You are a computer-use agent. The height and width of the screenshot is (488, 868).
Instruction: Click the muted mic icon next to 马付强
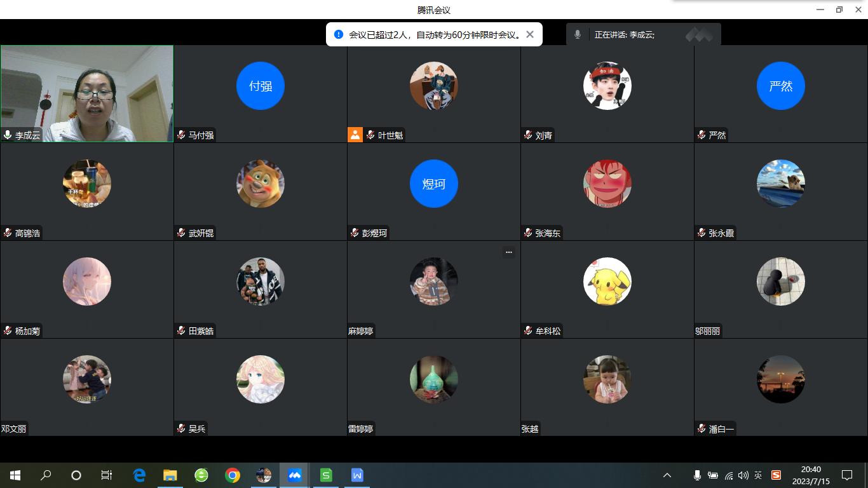coord(181,135)
